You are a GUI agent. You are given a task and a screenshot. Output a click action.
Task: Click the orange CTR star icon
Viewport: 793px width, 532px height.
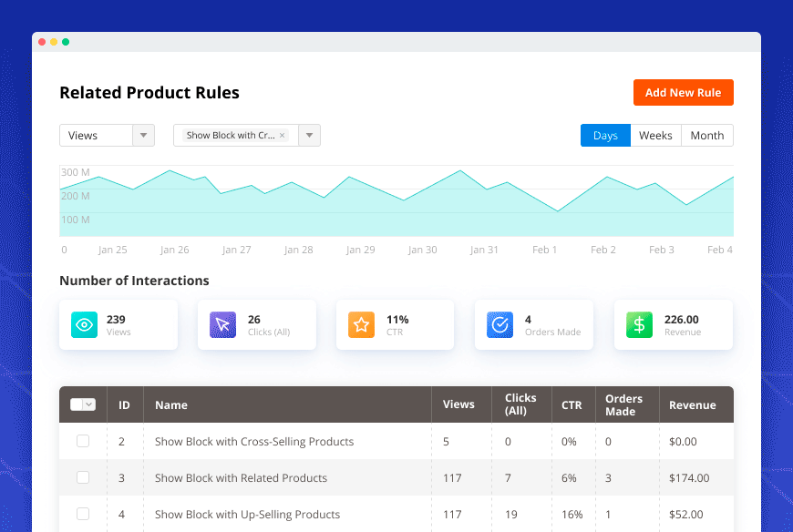coord(361,324)
